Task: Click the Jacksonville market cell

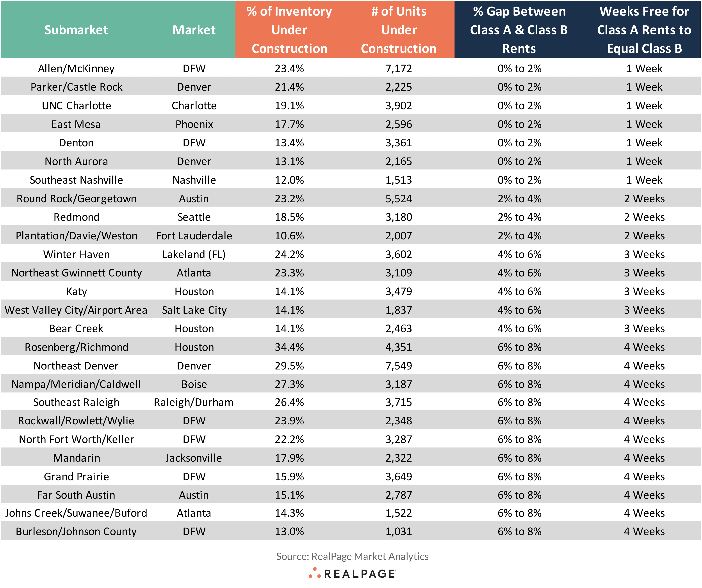Action: [x=194, y=458]
